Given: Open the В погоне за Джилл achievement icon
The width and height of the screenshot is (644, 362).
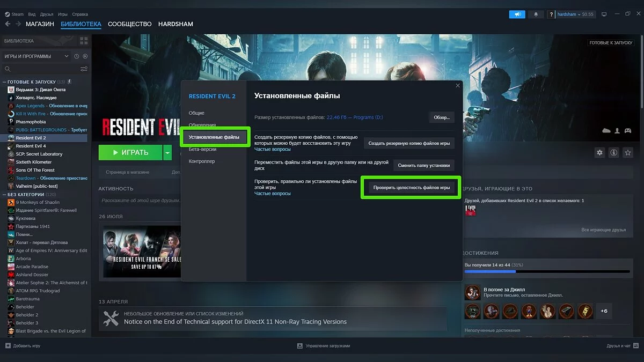Looking at the screenshot, I should [472, 292].
